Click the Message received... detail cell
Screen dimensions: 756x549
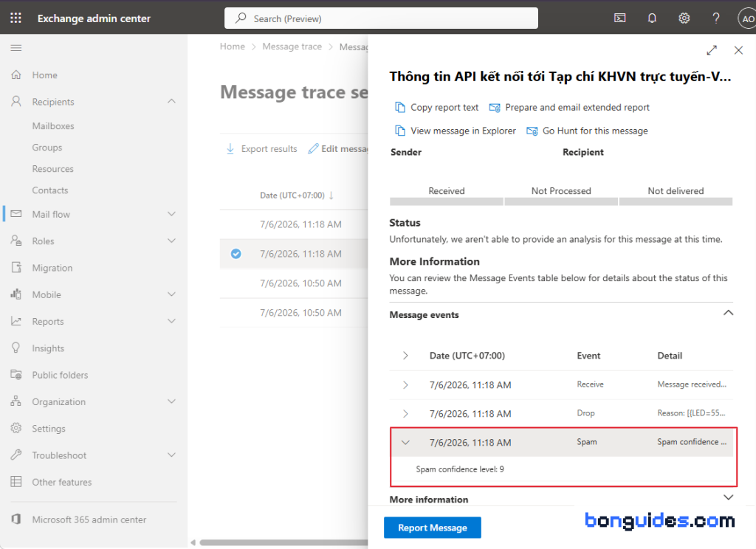point(691,384)
